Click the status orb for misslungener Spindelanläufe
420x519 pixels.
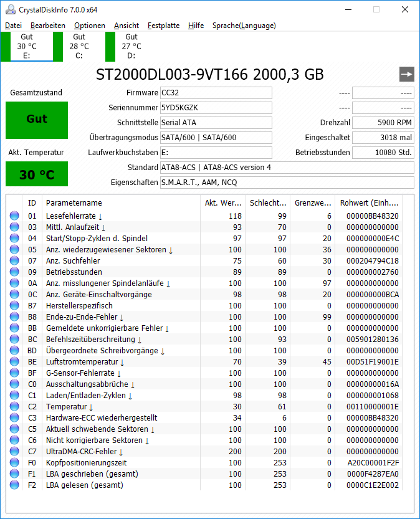pyautogui.click(x=14, y=283)
